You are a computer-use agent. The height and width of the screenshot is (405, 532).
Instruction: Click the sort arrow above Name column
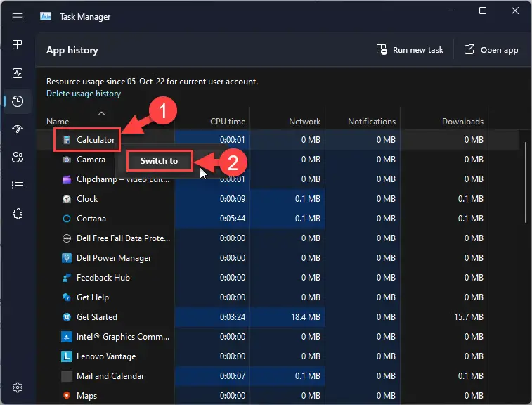[x=101, y=113]
